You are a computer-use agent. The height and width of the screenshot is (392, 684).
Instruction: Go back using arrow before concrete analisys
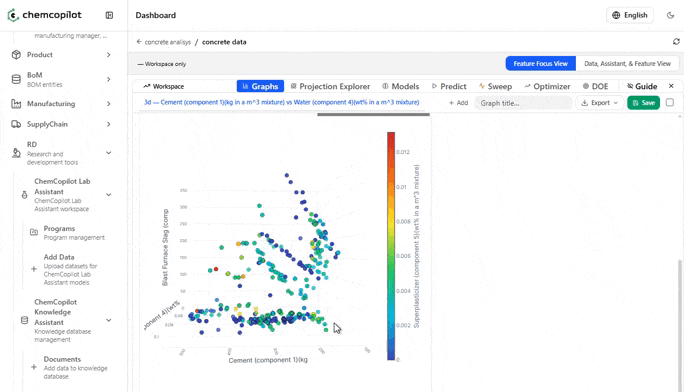click(139, 42)
